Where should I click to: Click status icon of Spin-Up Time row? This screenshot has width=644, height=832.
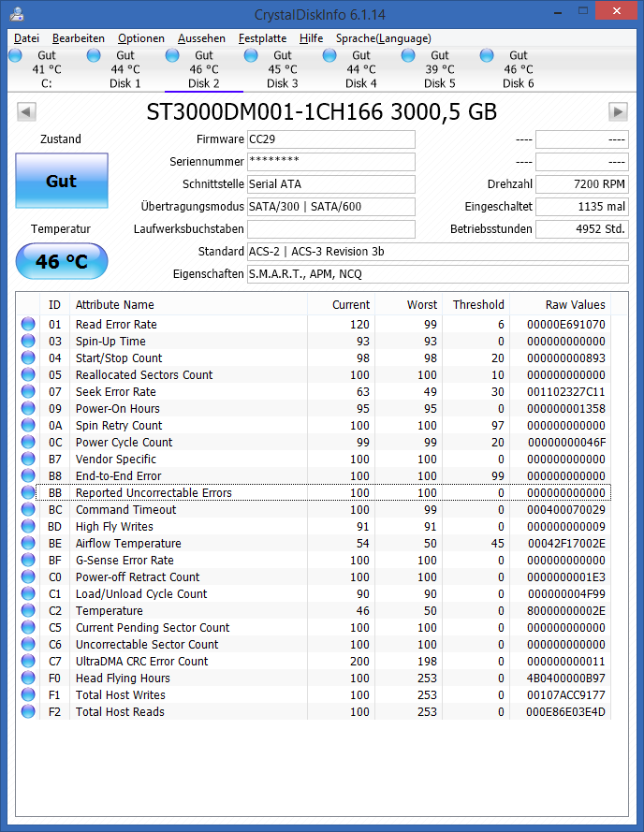[28, 341]
